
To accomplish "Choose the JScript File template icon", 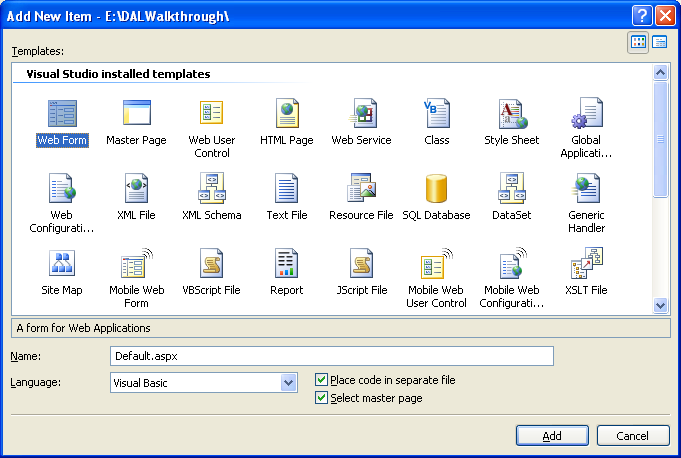I will click(362, 263).
